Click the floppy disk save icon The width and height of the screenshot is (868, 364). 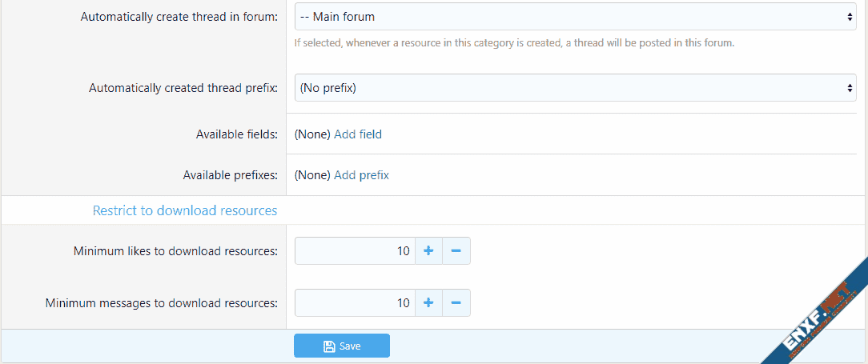pos(329,346)
